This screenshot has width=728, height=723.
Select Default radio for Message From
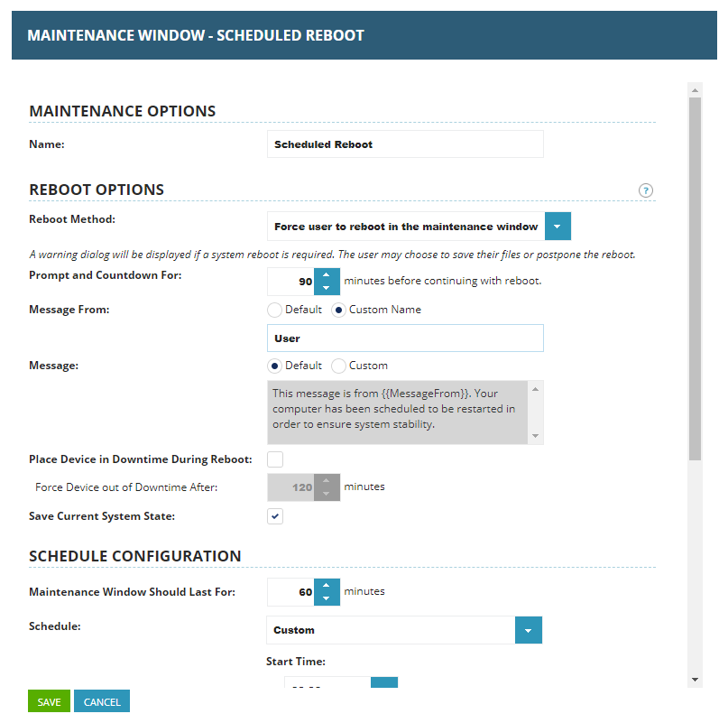point(273,310)
